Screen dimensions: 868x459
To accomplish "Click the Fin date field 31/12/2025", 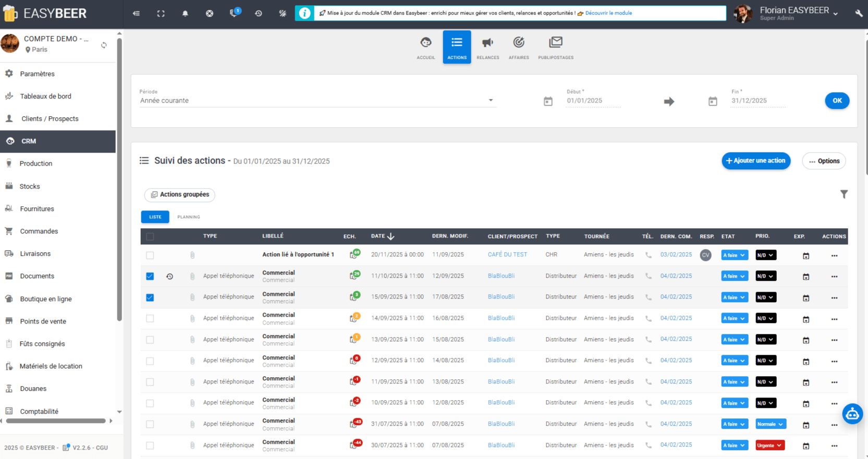I will (x=758, y=101).
